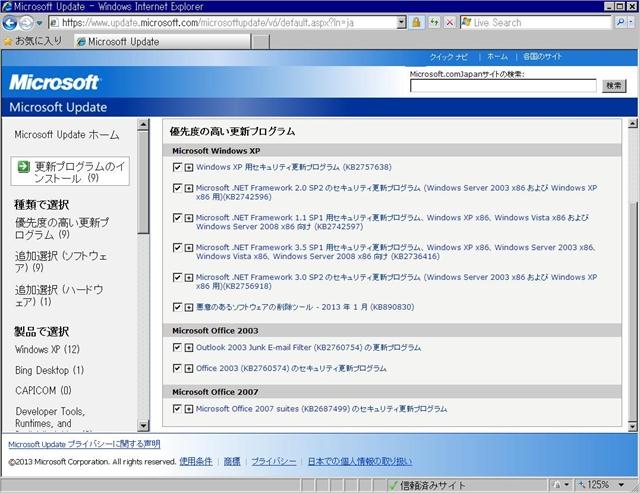
Task: Expand details for .NET Framework 2.0 SP2 update
Action: click(x=189, y=188)
